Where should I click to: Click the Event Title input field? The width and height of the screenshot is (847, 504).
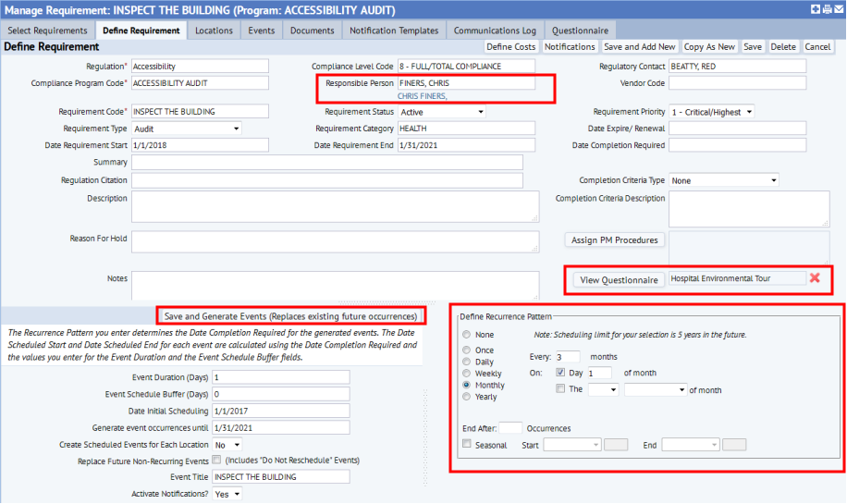tap(280, 477)
